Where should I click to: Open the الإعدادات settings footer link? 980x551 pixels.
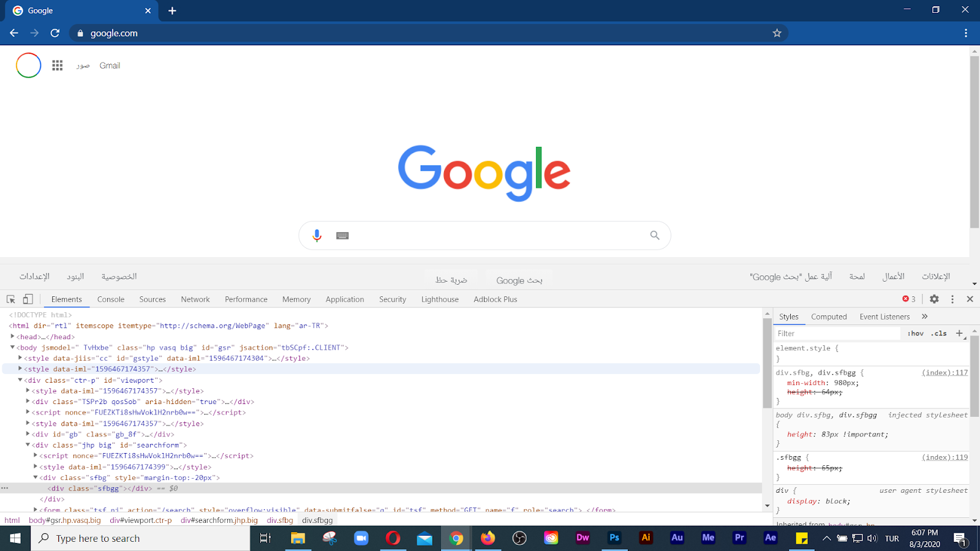click(x=34, y=277)
